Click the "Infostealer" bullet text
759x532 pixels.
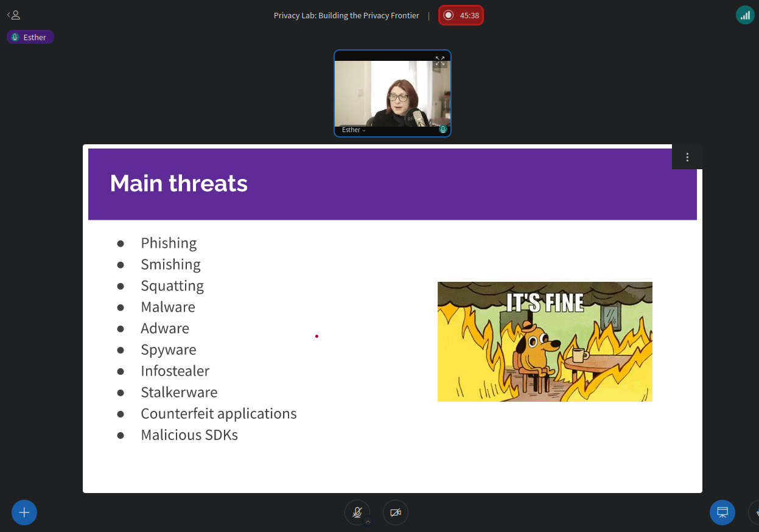coord(175,371)
